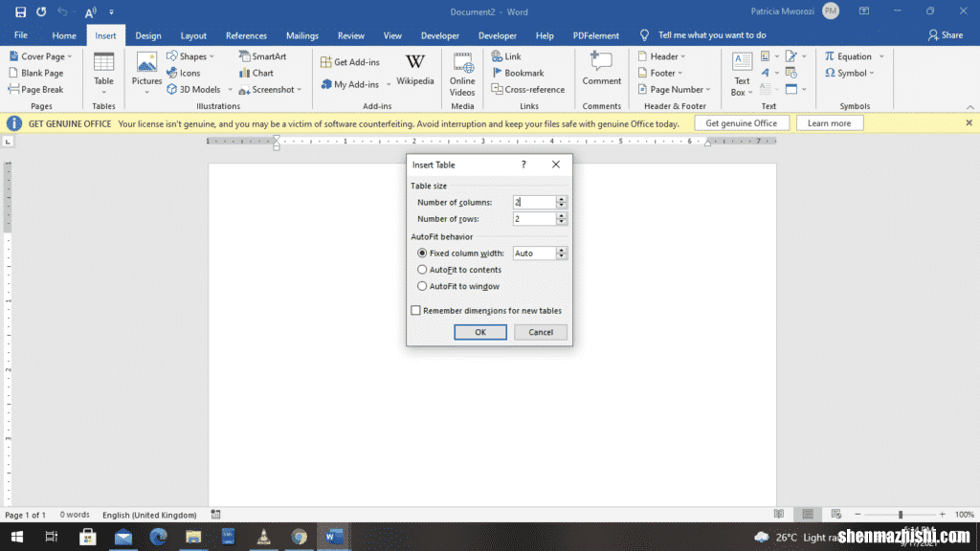The height and width of the screenshot is (551, 980).
Task: Click the zoom slider handle
Action: click(x=901, y=514)
